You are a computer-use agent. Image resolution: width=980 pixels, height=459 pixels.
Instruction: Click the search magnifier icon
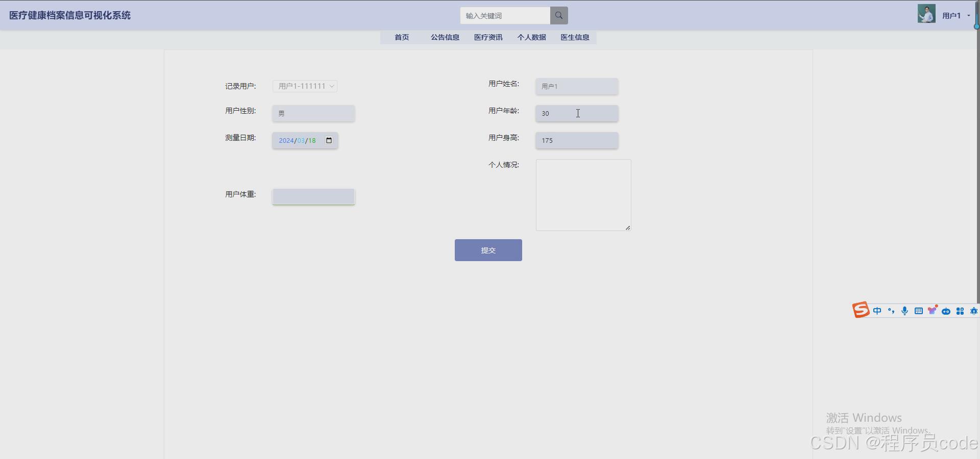(x=558, y=15)
